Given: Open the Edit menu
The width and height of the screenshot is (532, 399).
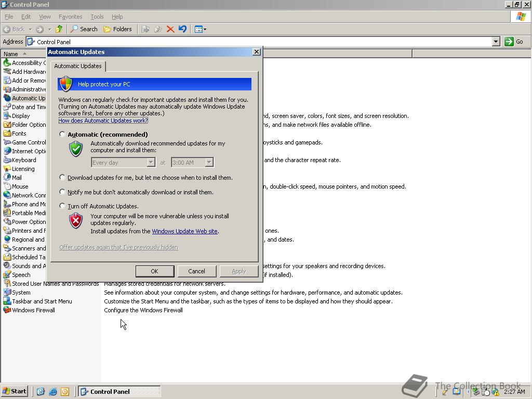Looking at the screenshot, I should pos(26,17).
